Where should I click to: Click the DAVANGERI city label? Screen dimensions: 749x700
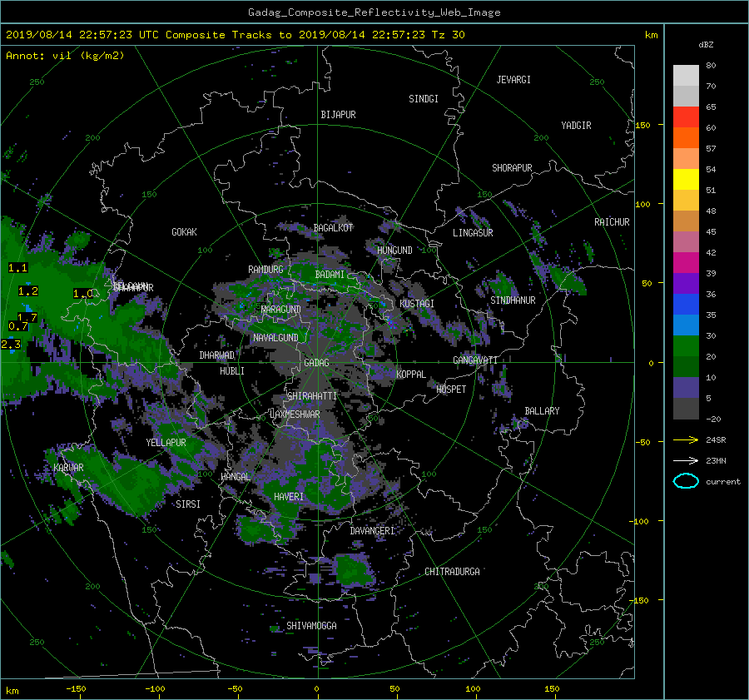(x=372, y=531)
